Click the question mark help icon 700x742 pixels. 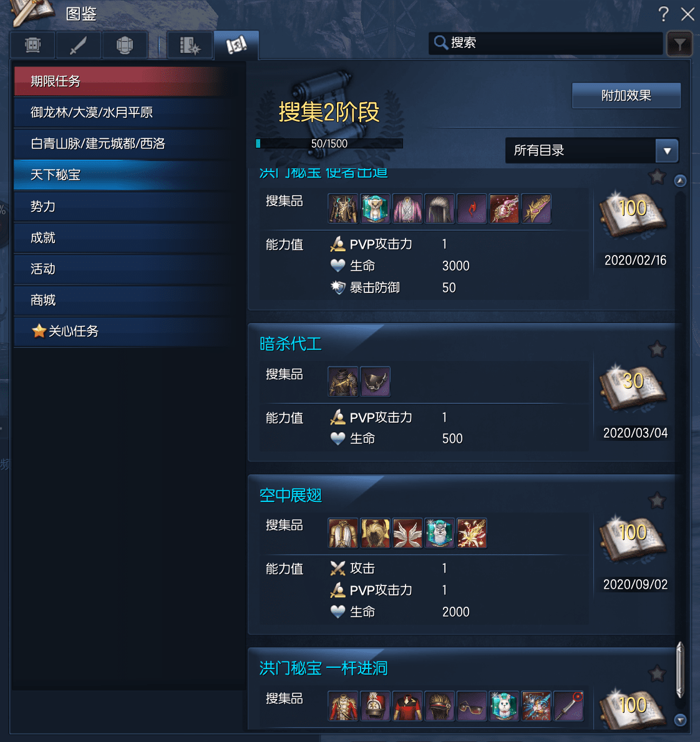(x=664, y=14)
